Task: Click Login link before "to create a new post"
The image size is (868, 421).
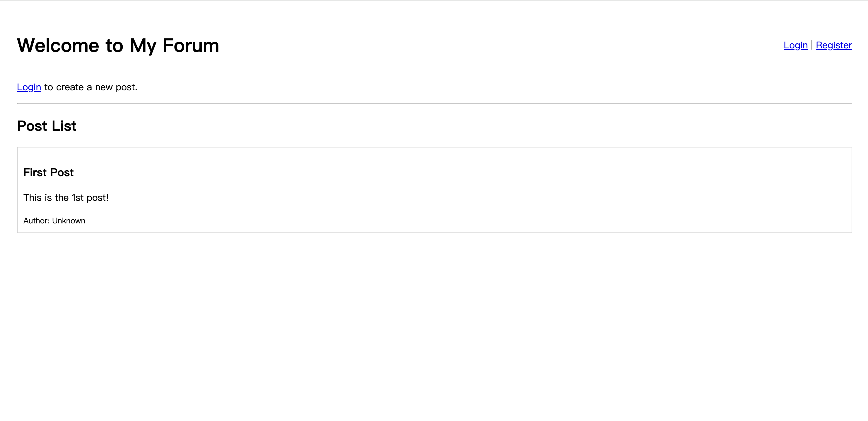Action: point(29,87)
